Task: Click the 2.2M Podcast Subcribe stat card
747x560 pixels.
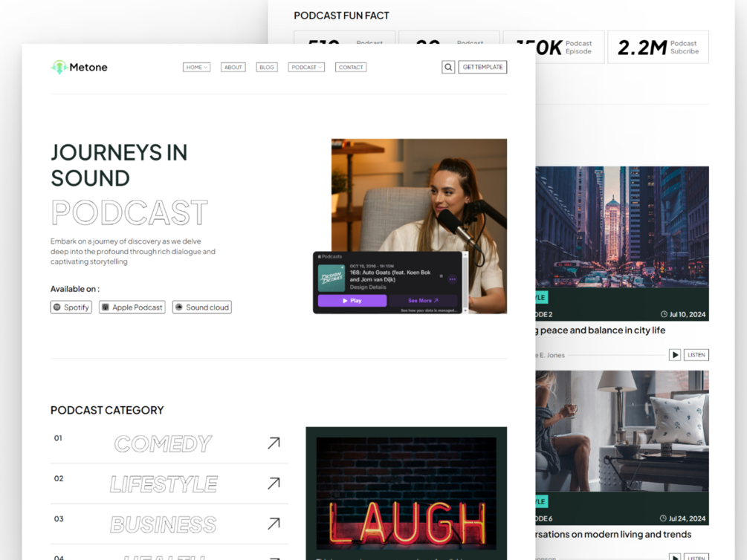Action: point(659,47)
